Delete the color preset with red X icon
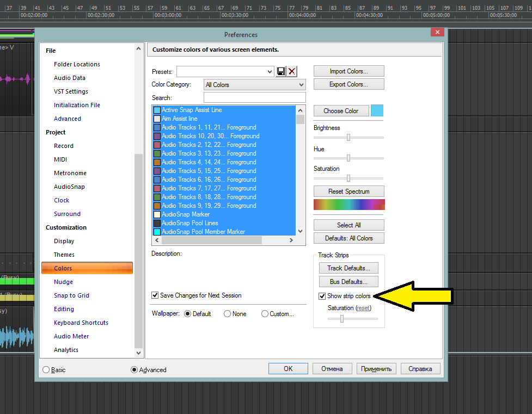This screenshot has width=532, height=414. [x=292, y=72]
